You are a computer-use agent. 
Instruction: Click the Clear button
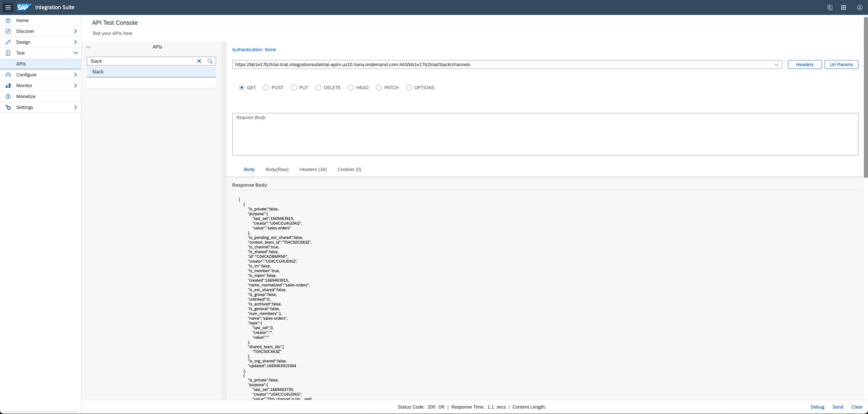[857, 407]
